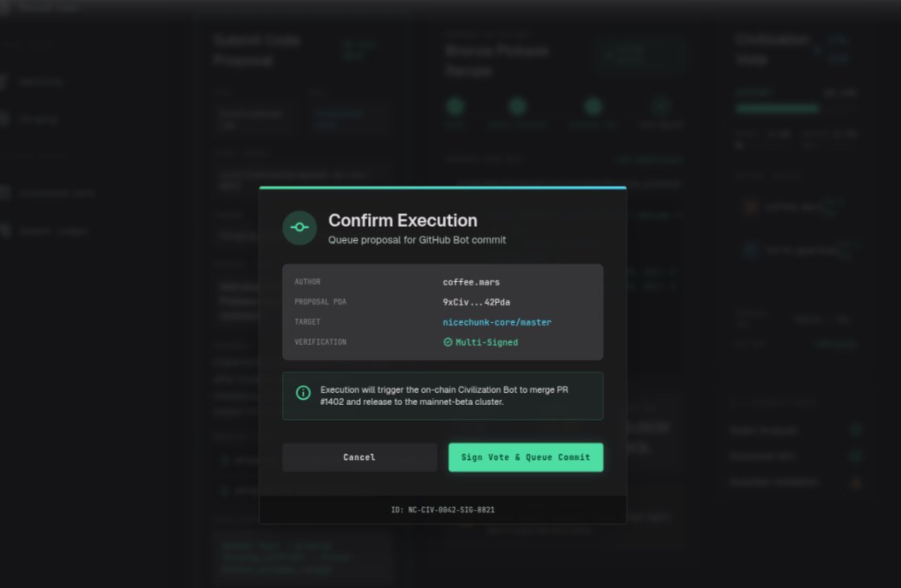This screenshot has width=901, height=588.
Task: Click the TARGET label
Action: pos(307,322)
